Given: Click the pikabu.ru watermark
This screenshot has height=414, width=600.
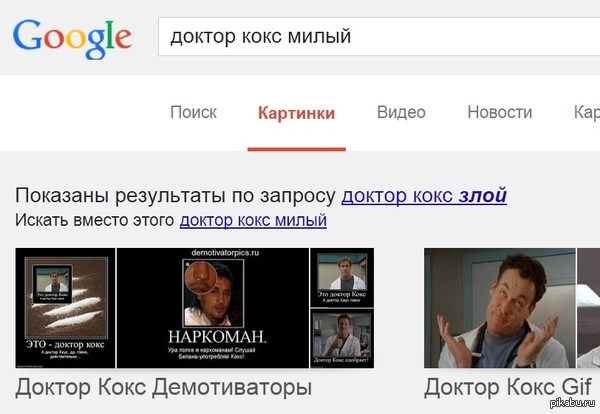Looking at the screenshot, I should [x=572, y=403].
